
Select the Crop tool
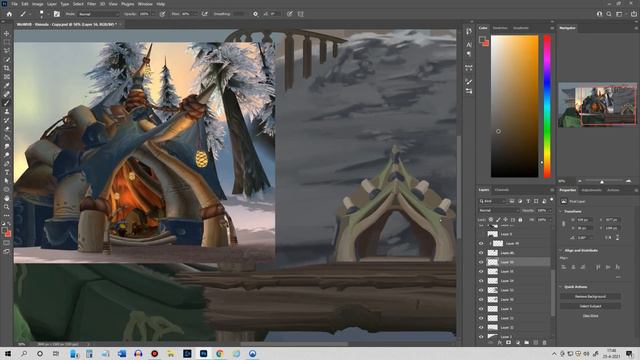pyautogui.click(x=7, y=68)
